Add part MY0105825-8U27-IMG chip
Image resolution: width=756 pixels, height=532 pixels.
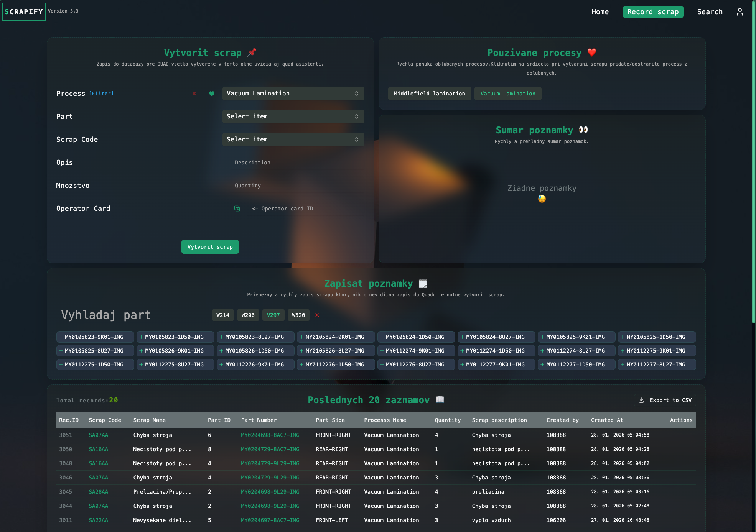coord(95,351)
